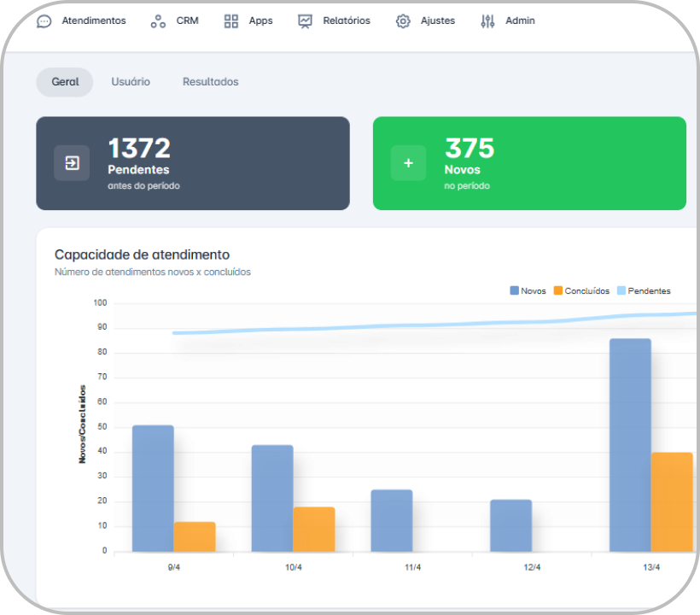Click the Admin sliders icon

(x=487, y=21)
